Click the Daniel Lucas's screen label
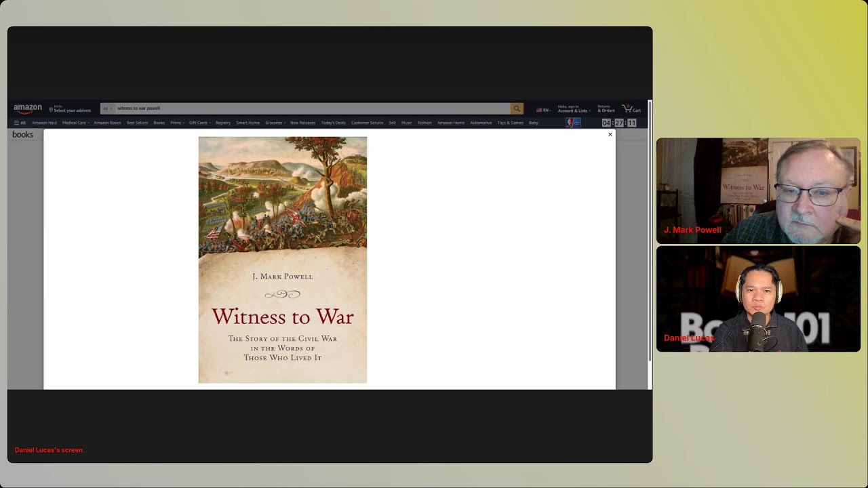 click(49, 450)
